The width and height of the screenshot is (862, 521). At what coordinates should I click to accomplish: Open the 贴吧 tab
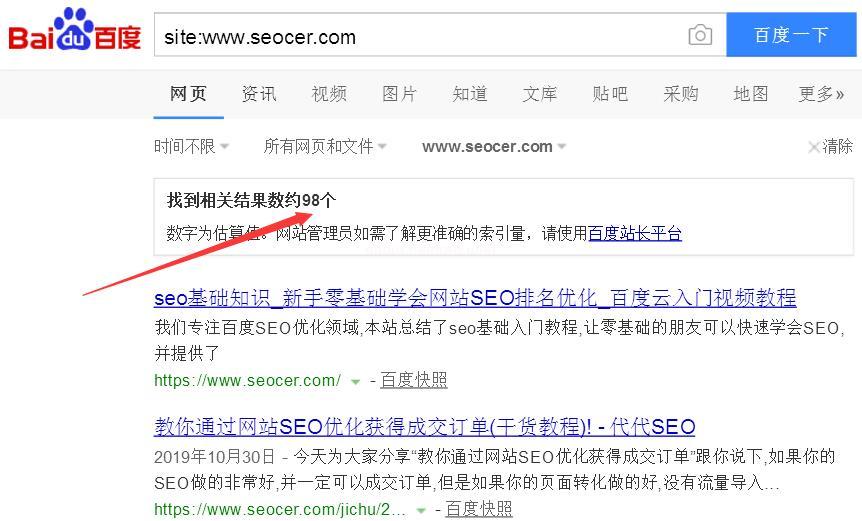(x=610, y=94)
